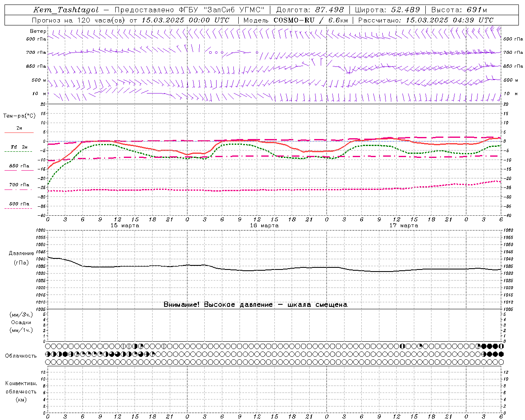Screen dimensions: 525x420
Task: Click the 15 марта date label
Action: [x=125, y=226]
